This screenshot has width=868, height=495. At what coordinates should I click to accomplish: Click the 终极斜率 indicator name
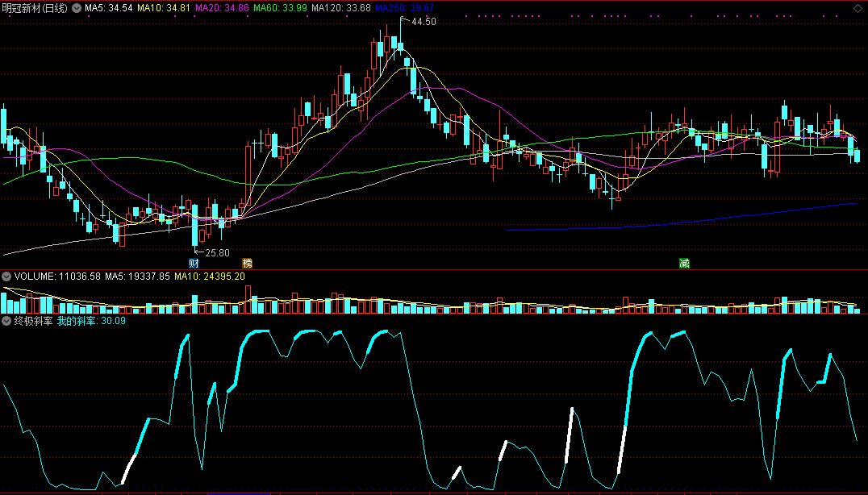[x=33, y=321]
